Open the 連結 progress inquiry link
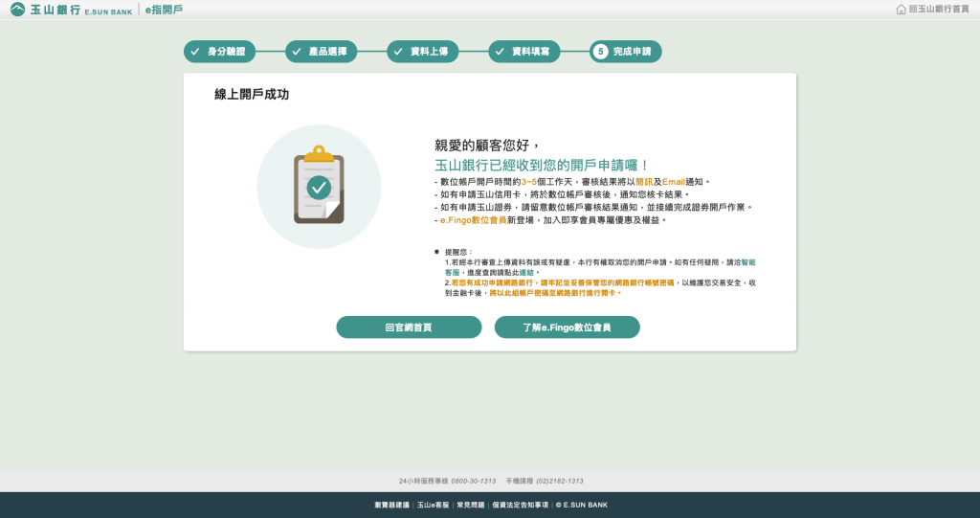This screenshot has height=518, width=980. point(526,273)
